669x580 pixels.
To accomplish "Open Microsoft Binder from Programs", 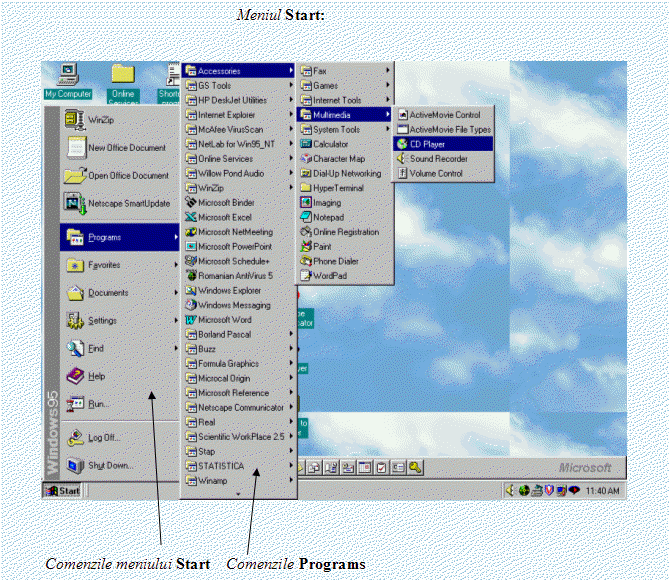I will [239, 203].
